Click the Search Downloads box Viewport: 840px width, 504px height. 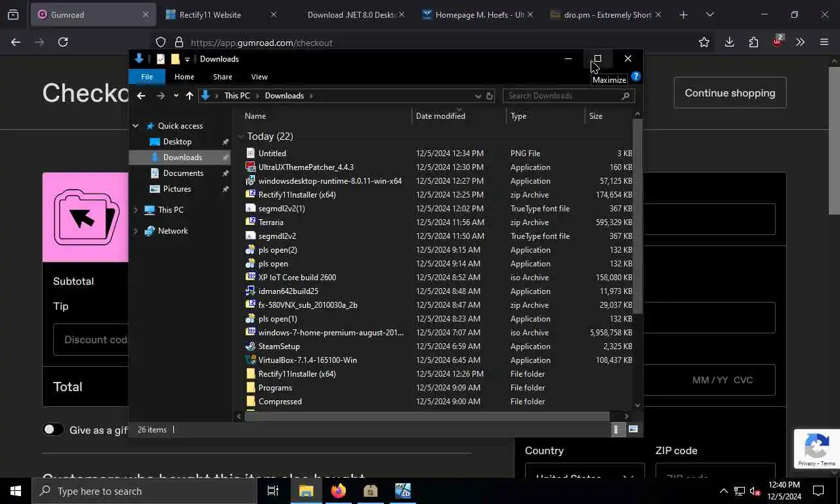tap(568, 96)
